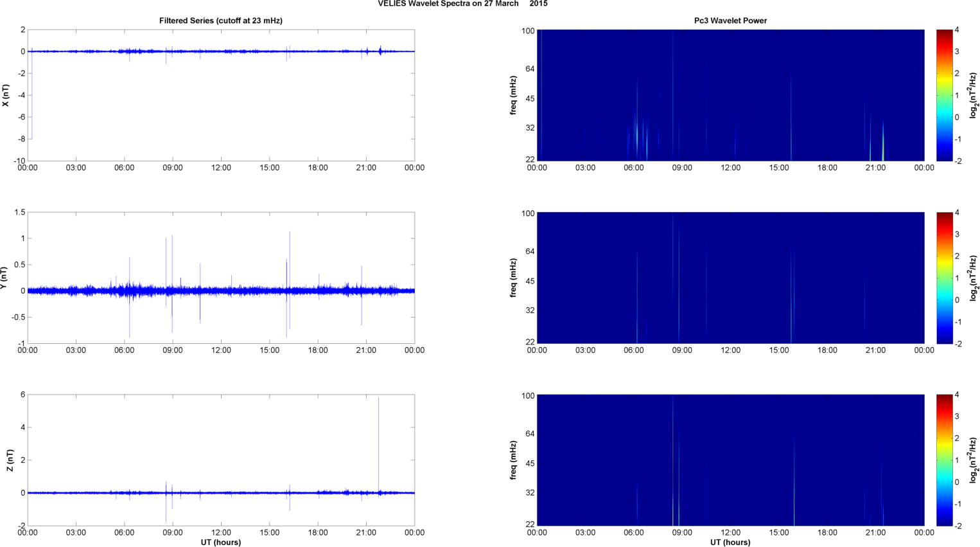Click the bottom spectrogram's colorbar
Viewport: 980px width, 547px height.
(943, 460)
